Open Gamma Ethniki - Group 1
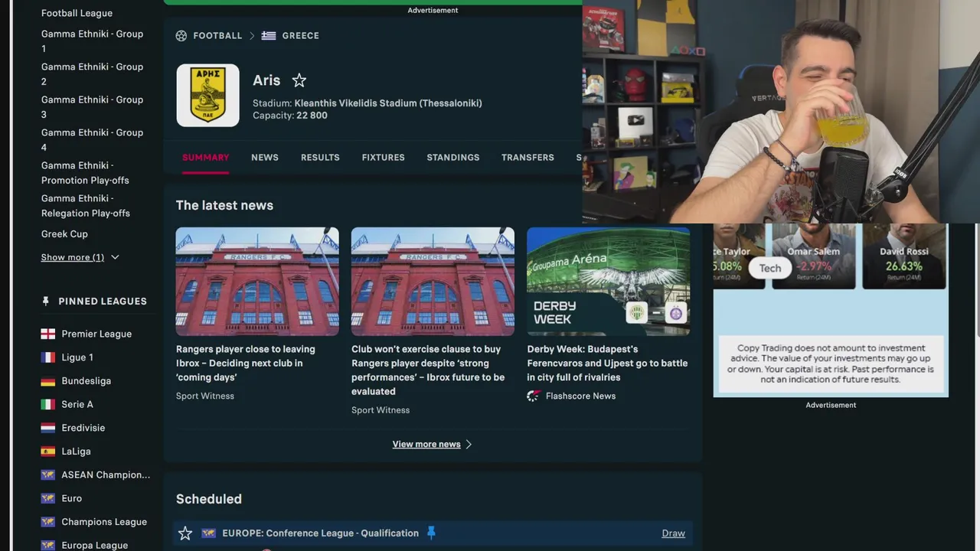This screenshot has width=980, height=551. click(x=92, y=41)
